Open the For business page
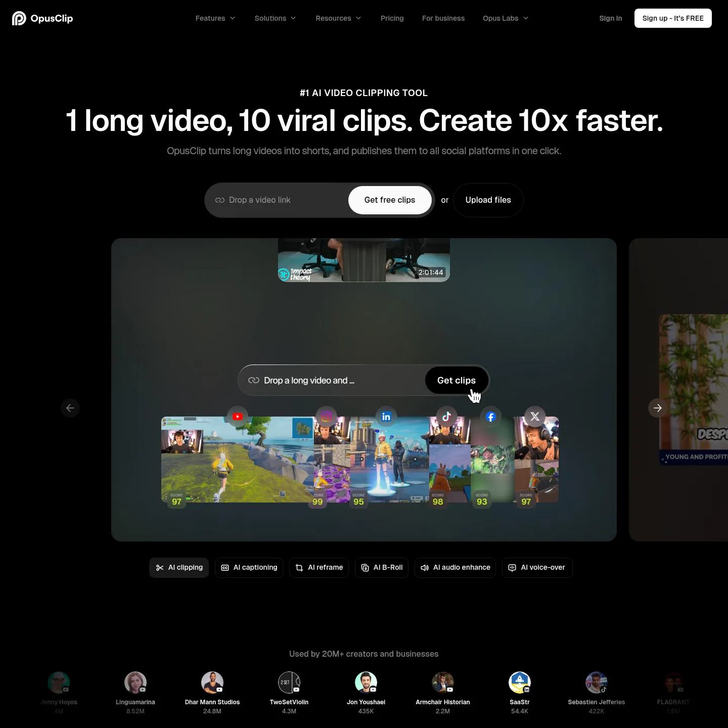Image resolution: width=728 pixels, height=728 pixels. pyautogui.click(x=443, y=18)
